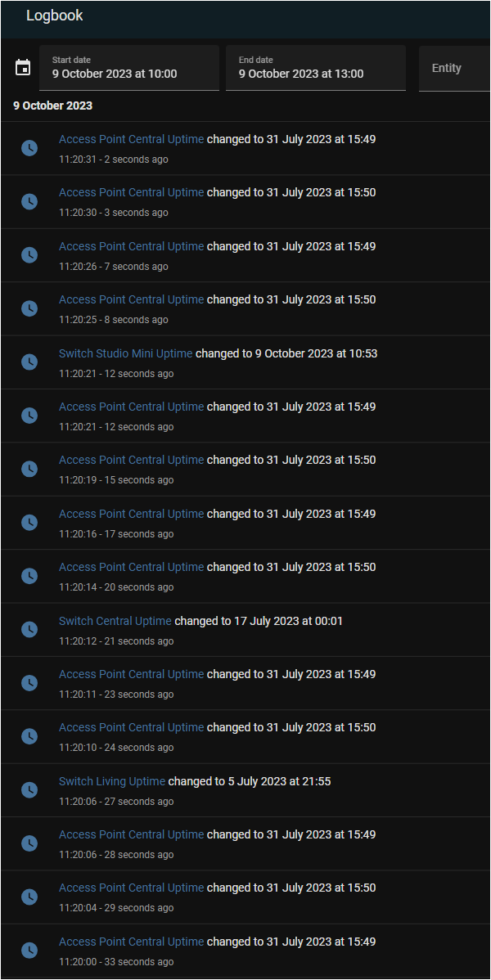Click clock icon of the 11:20:00 entry
Screen dimensions: 491x980
pos(29,951)
